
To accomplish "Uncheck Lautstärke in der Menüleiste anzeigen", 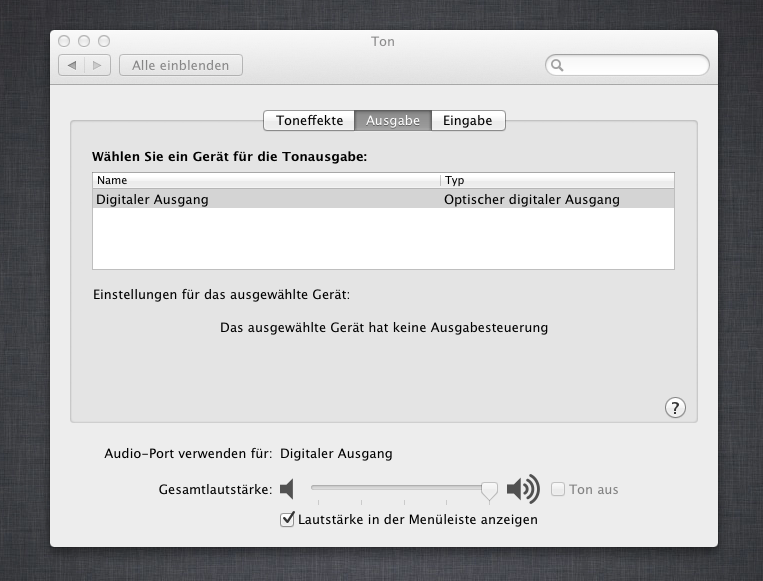I will (288, 519).
